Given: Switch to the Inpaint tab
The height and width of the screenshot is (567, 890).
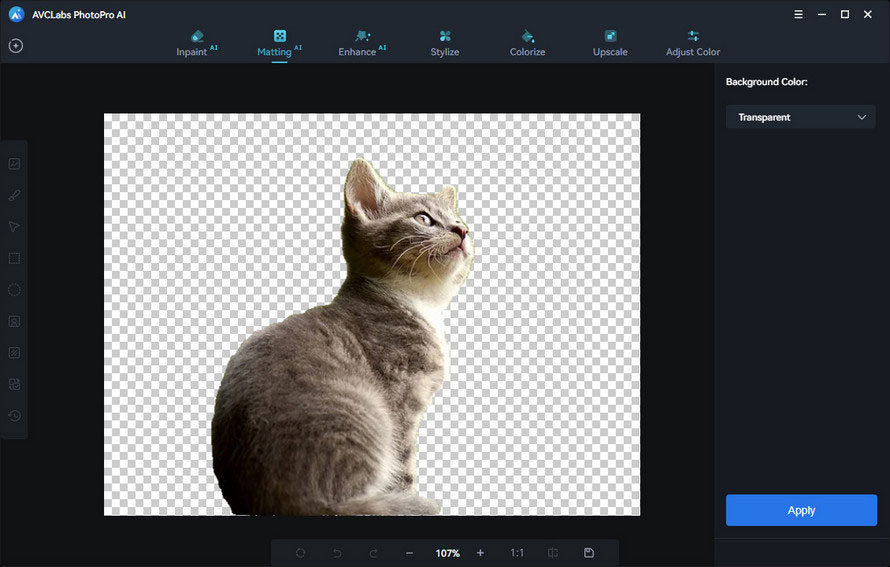Looking at the screenshot, I should [x=196, y=43].
